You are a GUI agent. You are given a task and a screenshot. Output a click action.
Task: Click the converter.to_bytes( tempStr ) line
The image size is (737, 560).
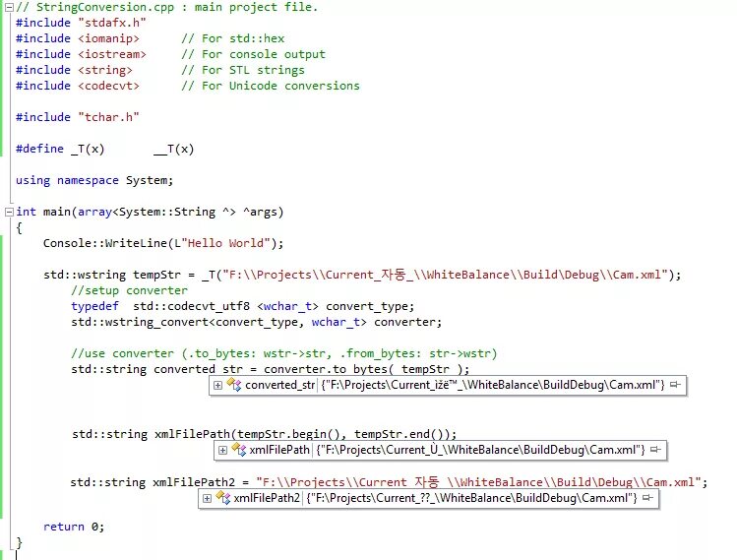[271, 369]
